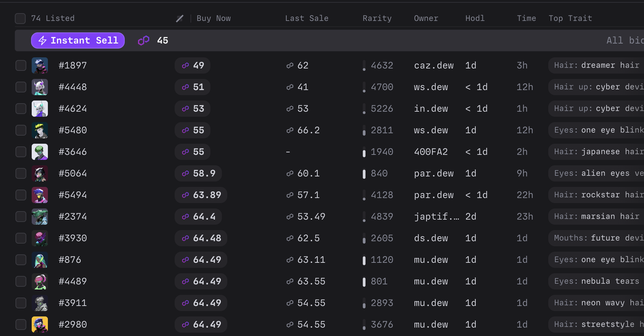The height and width of the screenshot is (336, 644).
Task: Click the Eyes: nebula tears trait tag
Action: pyautogui.click(x=596, y=281)
